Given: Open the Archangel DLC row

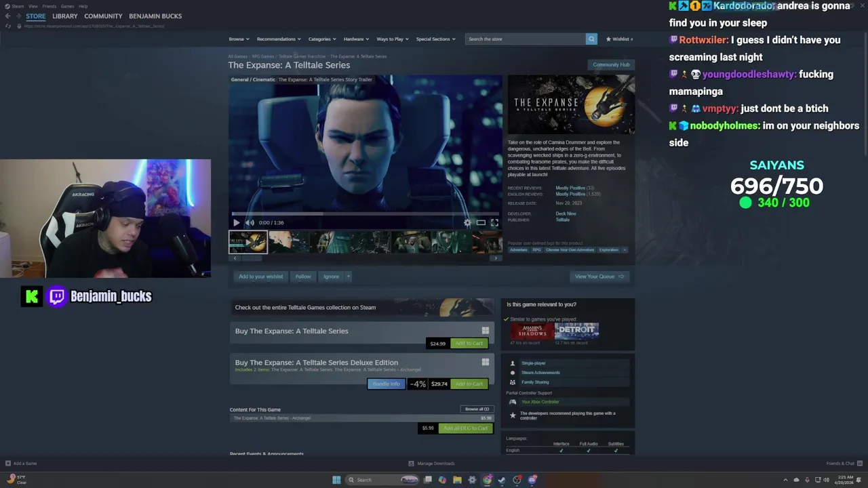Looking at the screenshot, I should point(361,418).
